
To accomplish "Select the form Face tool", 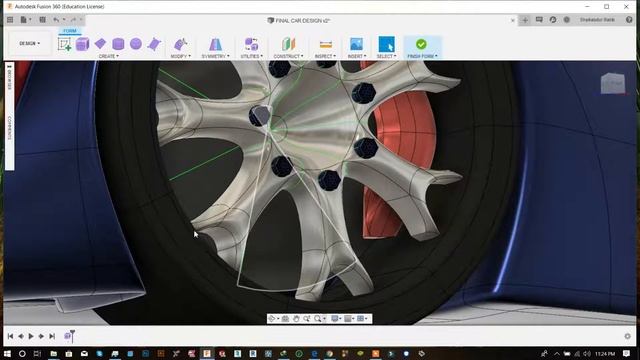I will click(x=154, y=44).
